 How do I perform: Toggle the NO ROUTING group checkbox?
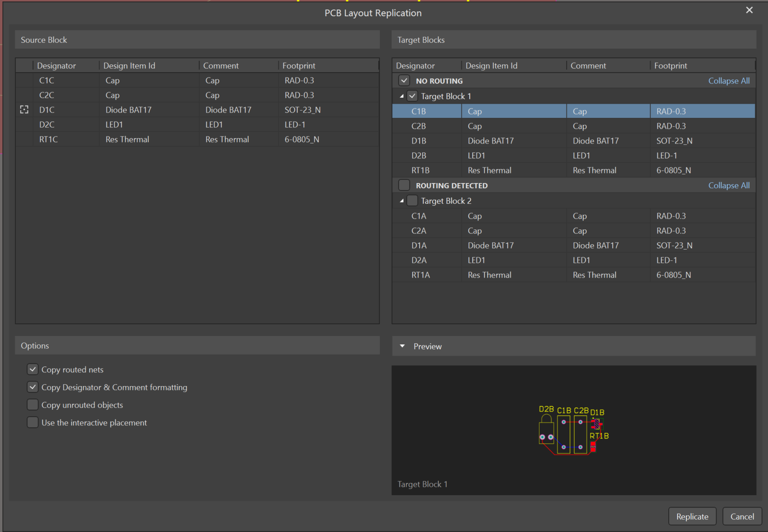point(404,81)
